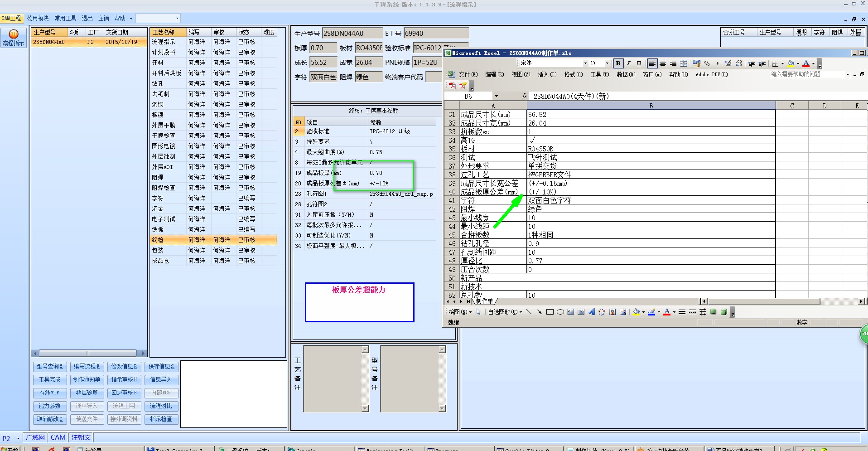Click the 流程指示 sidebar icon
The height and width of the screenshot is (451, 868).
13,38
